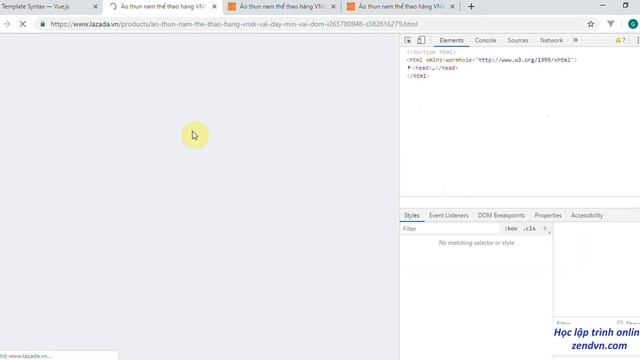Image resolution: width=640 pixels, height=360 pixels.
Task: Close the fourth browser tab
Action: pos(452,7)
